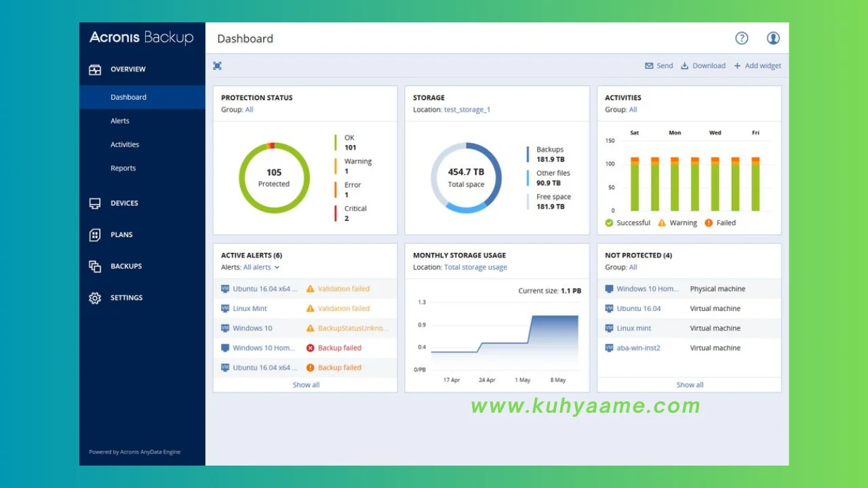Change storage location test_storage_1
This screenshot has width=868, height=488.
[x=467, y=110]
